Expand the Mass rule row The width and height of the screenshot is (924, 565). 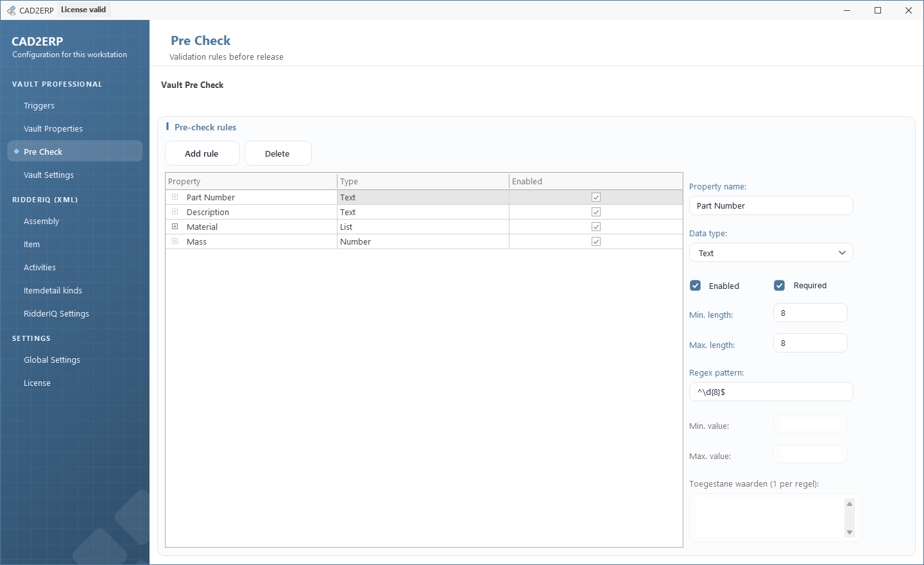175,241
